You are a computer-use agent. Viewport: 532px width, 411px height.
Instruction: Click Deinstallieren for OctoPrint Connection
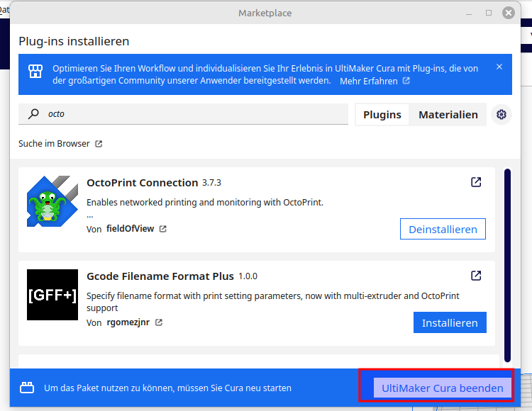443,229
